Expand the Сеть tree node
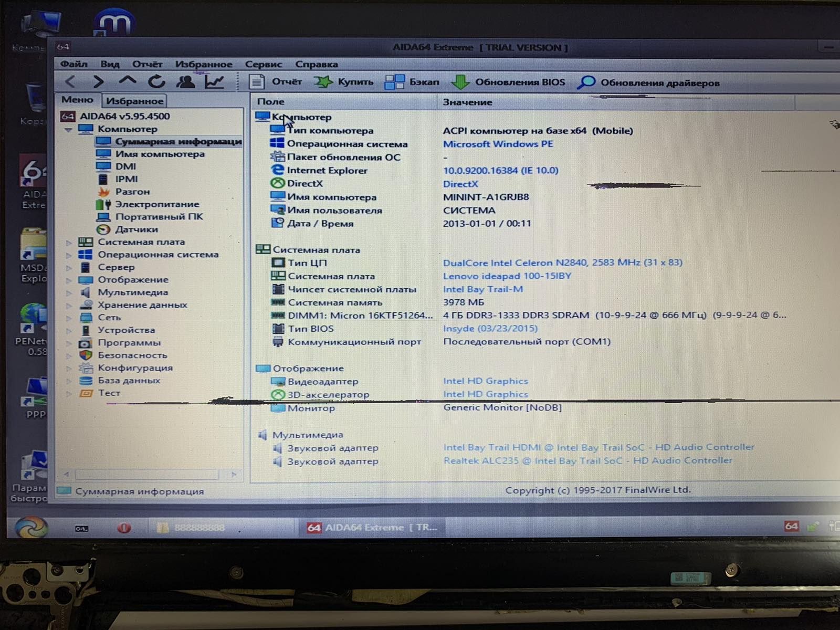840x630 pixels. 69,318
